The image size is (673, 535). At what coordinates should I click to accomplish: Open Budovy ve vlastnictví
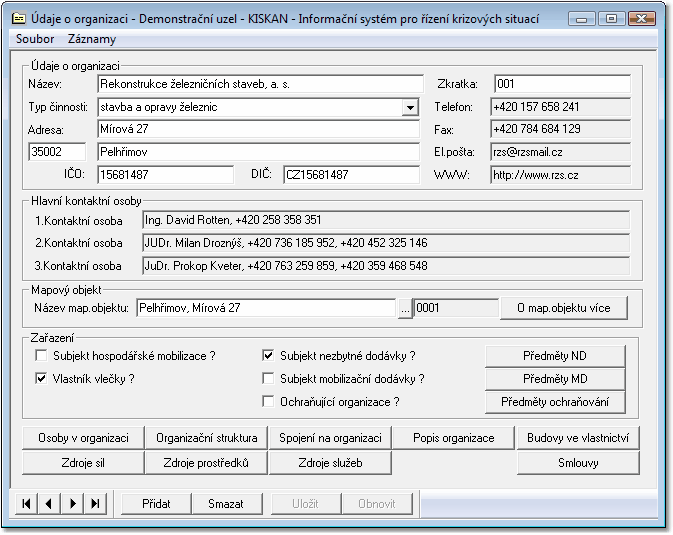pos(578,438)
